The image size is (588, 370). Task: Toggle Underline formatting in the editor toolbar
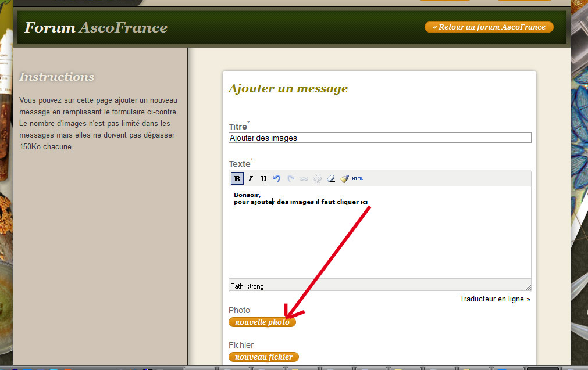pyautogui.click(x=263, y=179)
